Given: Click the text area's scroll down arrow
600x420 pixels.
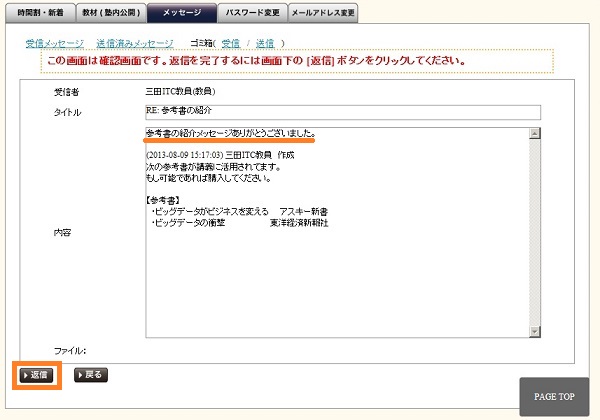Looking at the screenshot, I should (x=535, y=332).
